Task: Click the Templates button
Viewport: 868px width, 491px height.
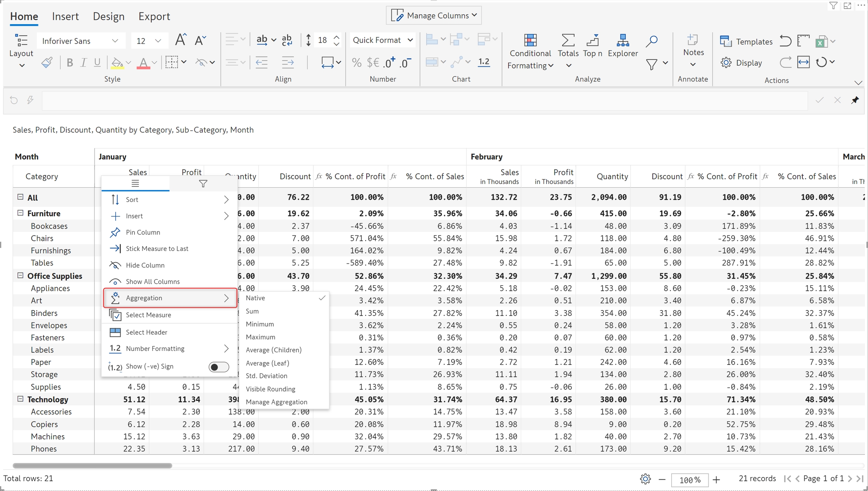Action: pyautogui.click(x=746, y=41)
